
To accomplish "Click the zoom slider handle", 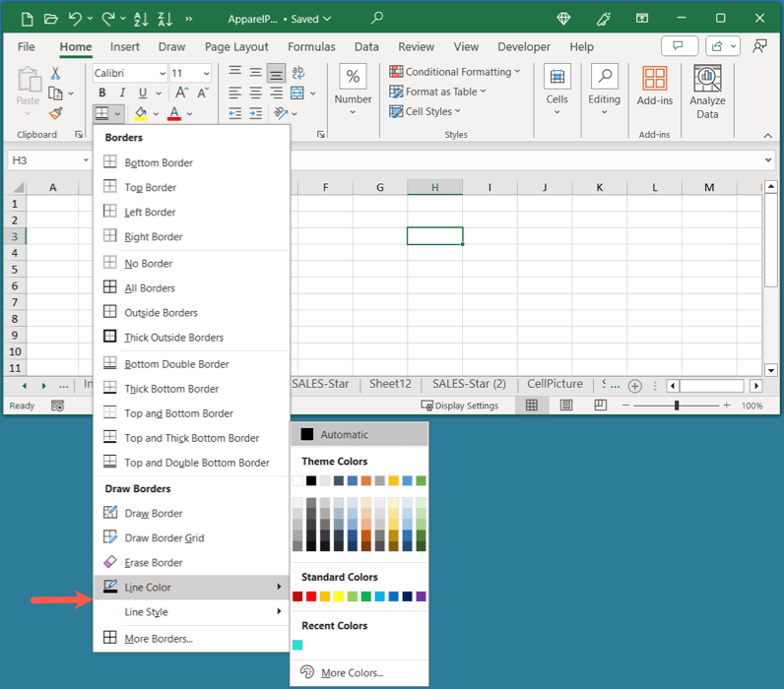I will click(x=677, y=406).
